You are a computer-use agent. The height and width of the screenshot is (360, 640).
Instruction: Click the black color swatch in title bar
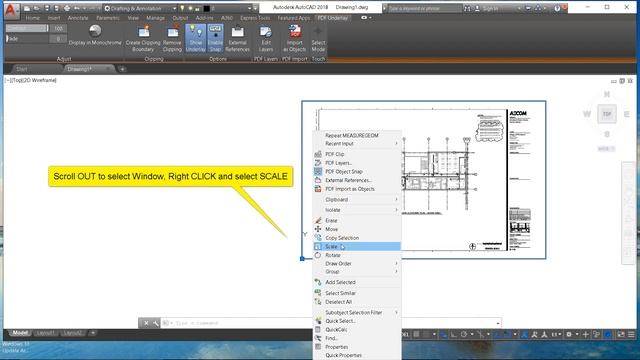click(207, 8)
